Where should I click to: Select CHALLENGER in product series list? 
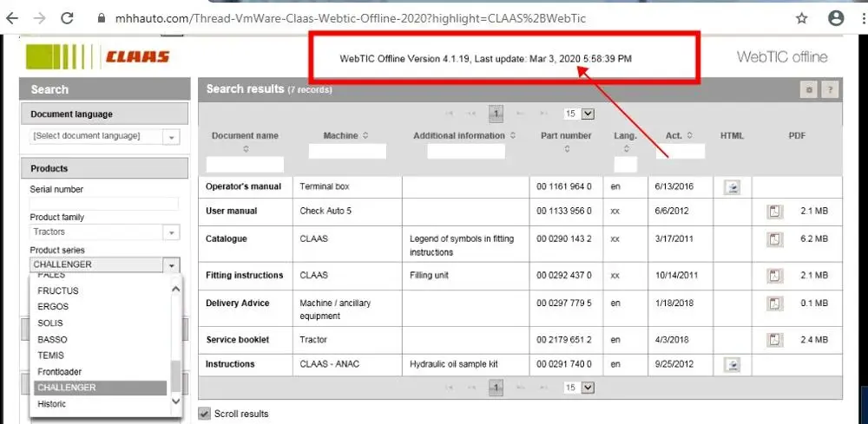point(100,388)
